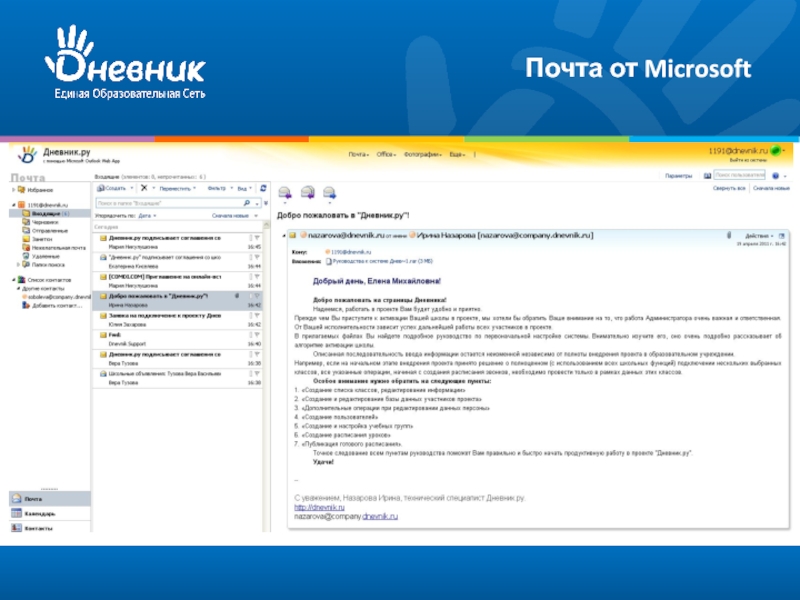Click Свернуть все in reading pane

click(729, 188)
